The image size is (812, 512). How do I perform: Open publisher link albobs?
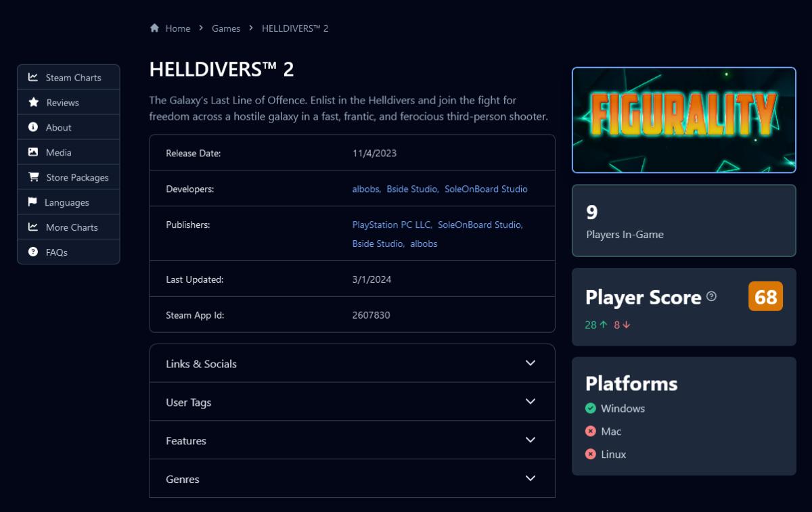[x=424, y=243]
